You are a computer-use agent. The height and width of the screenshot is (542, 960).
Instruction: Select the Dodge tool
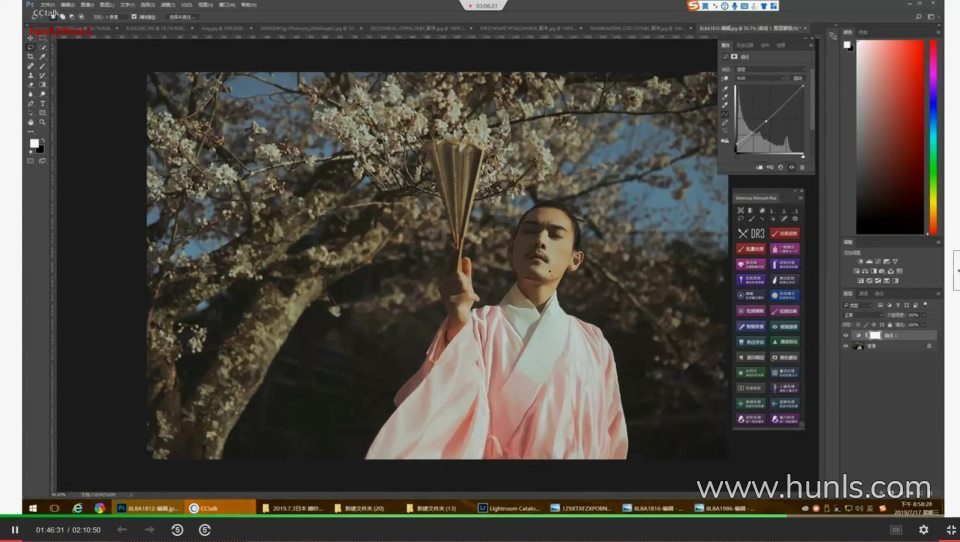(42, 94)
